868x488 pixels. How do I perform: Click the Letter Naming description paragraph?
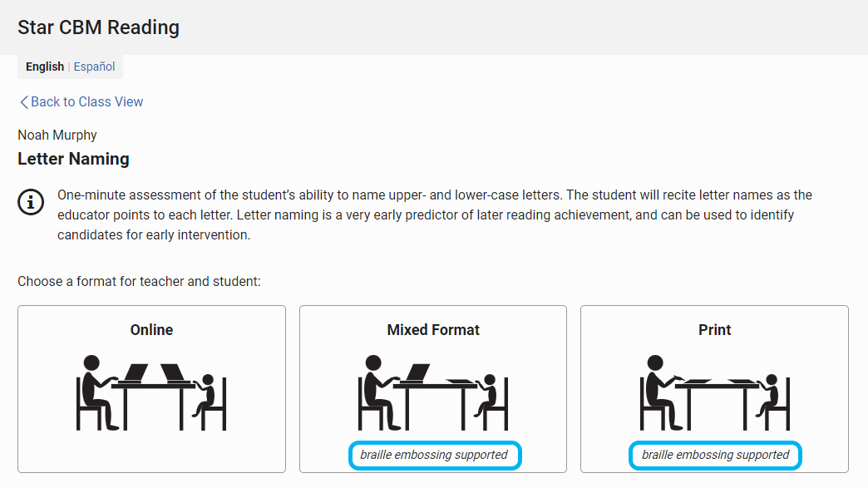tap(435, 214)
